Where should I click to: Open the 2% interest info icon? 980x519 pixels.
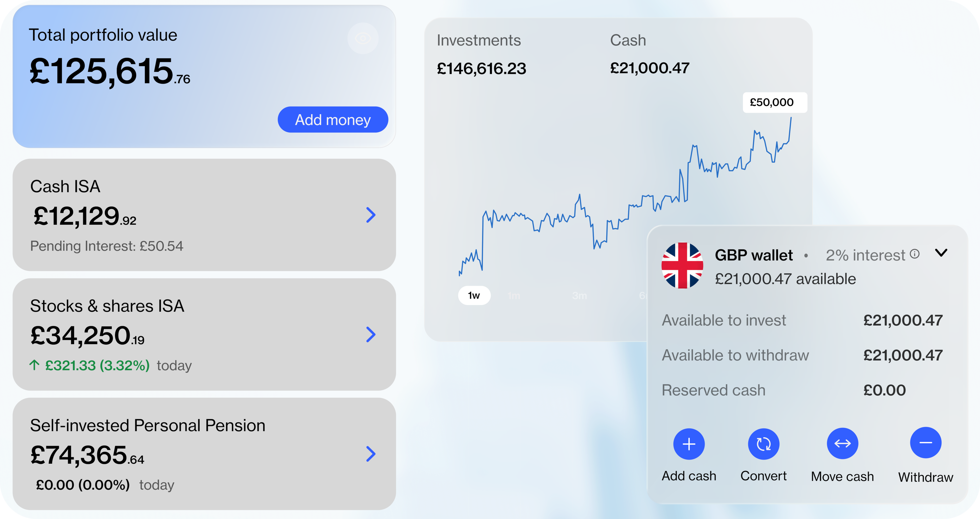(915, 254)
